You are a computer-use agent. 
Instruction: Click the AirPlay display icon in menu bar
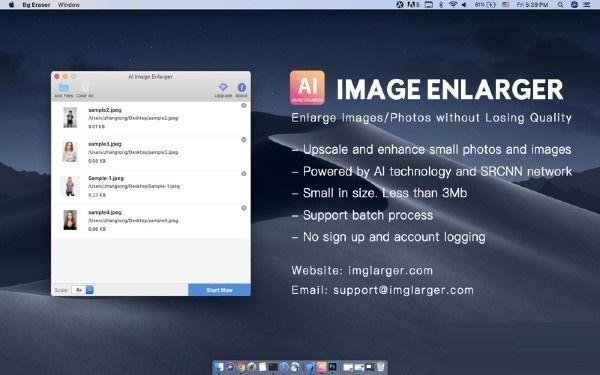tap(429, 5)
